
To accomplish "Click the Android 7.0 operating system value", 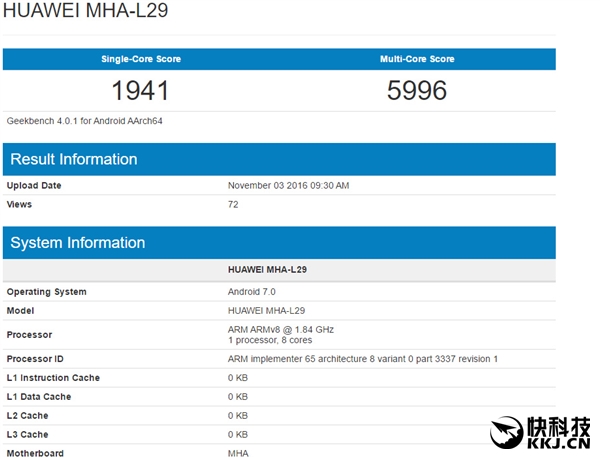I will pyautogui.click(x=252, y=292).
